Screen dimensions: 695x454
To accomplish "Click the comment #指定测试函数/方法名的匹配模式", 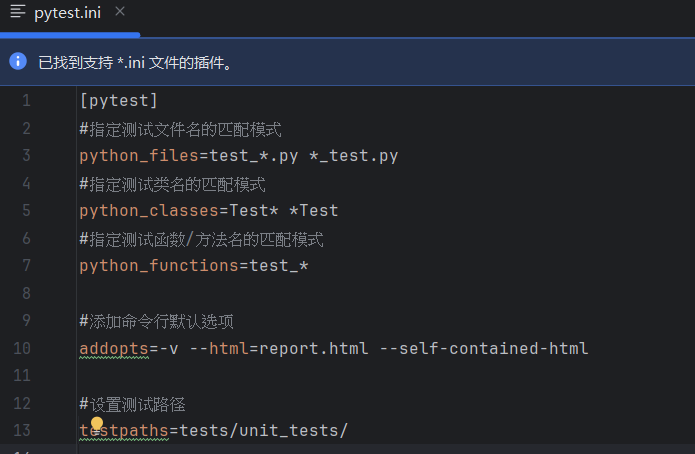I will coord(201,239).
